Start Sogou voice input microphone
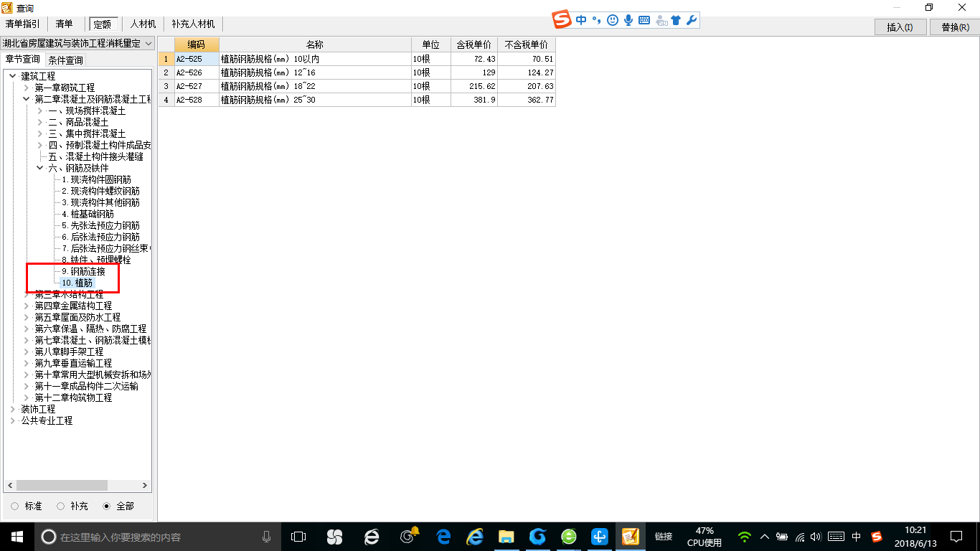 point(628,20)
